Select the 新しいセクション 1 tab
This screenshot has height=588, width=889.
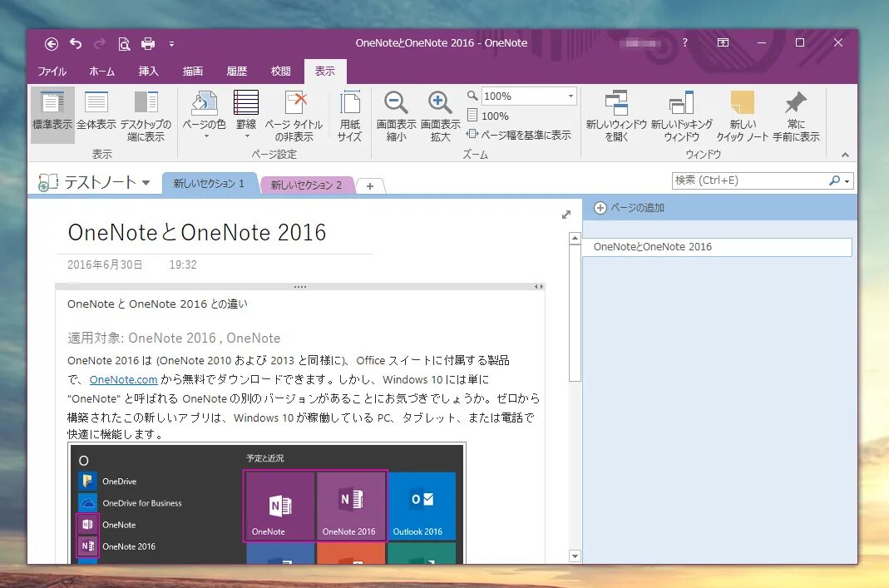click(x=210, y=184)
